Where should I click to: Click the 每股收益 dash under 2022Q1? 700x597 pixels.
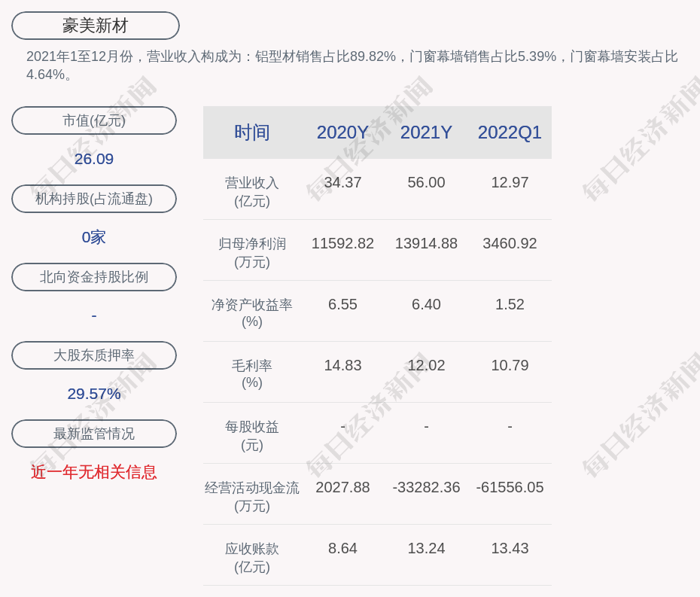(x=510, y=426)
